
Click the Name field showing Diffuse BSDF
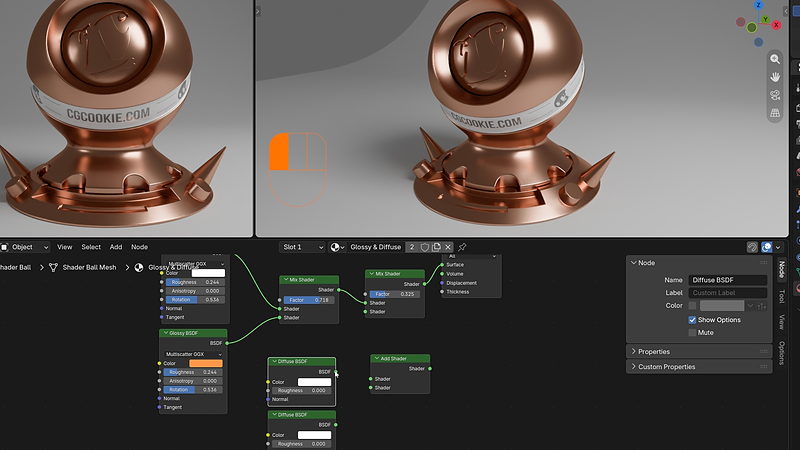point(728,280)
